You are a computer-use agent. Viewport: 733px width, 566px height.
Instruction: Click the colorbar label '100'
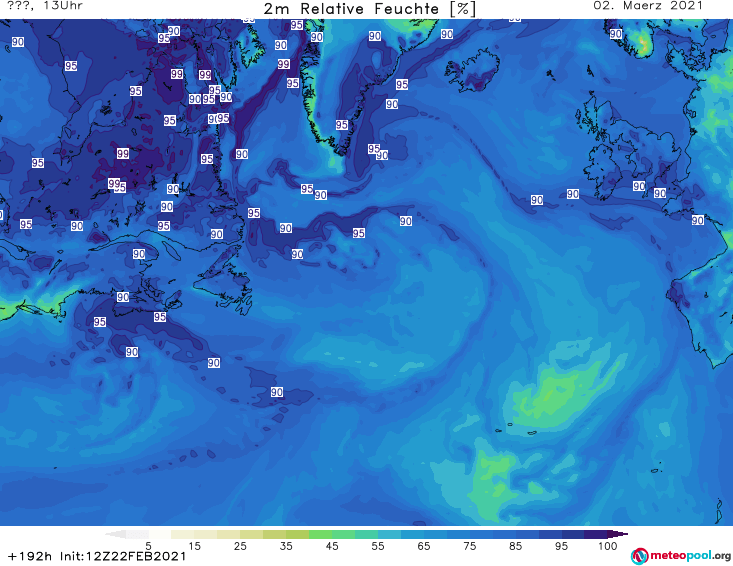point(608,546)
